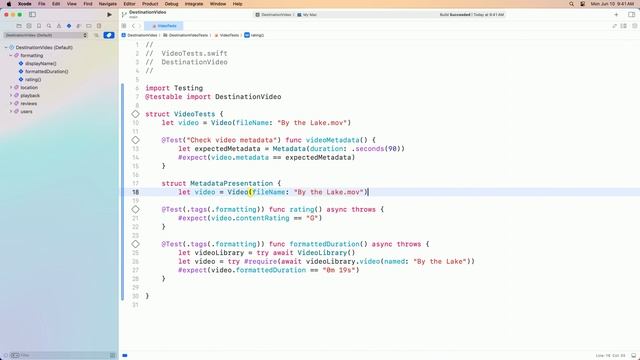This screenshot has width=640, height=360.
Task: Open the My Mac destination selector
Action: (307, 15)
